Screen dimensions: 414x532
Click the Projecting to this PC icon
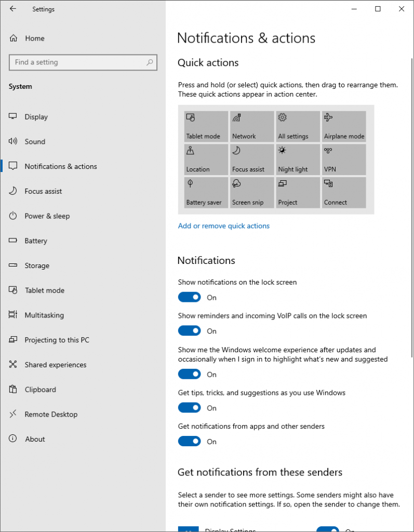(13, 339)
